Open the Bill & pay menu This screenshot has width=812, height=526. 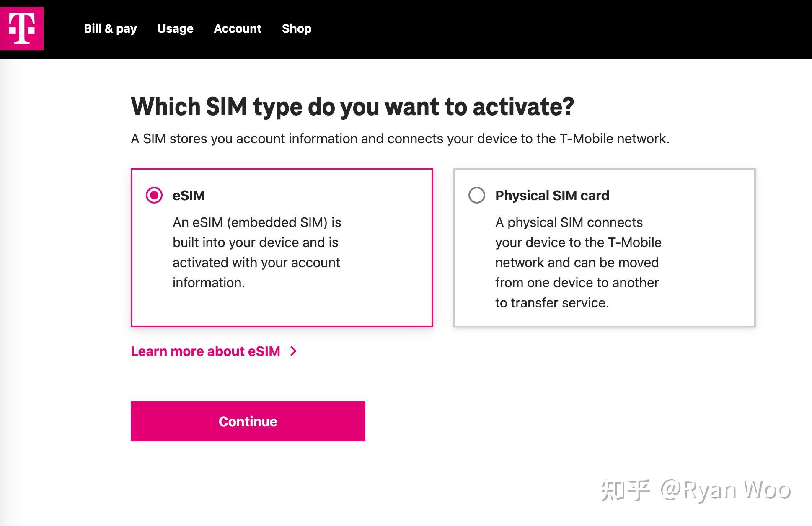click(x=110, y=28)
